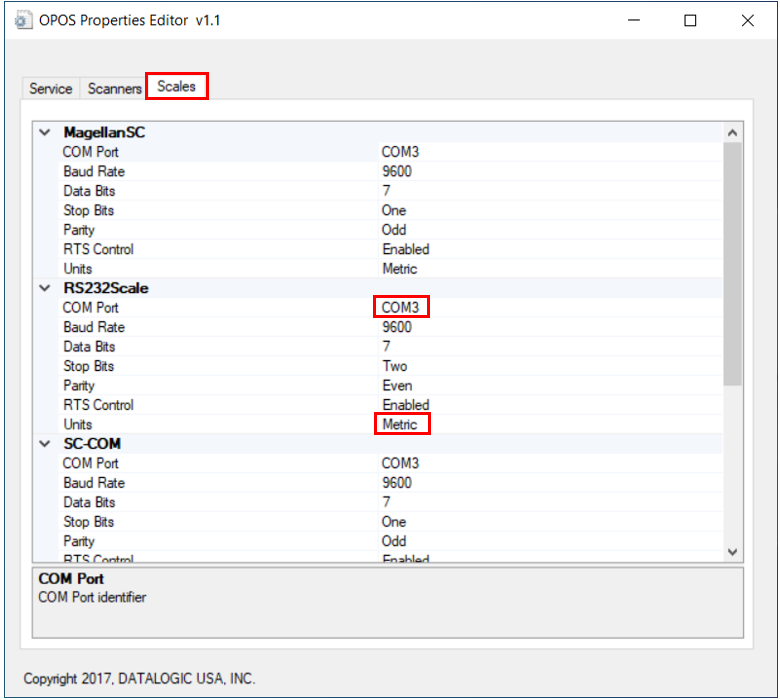This screenshot has height=700, width=780.
Task: Select RS232Scale Parity value Even
Action: (x=397, y=386)
